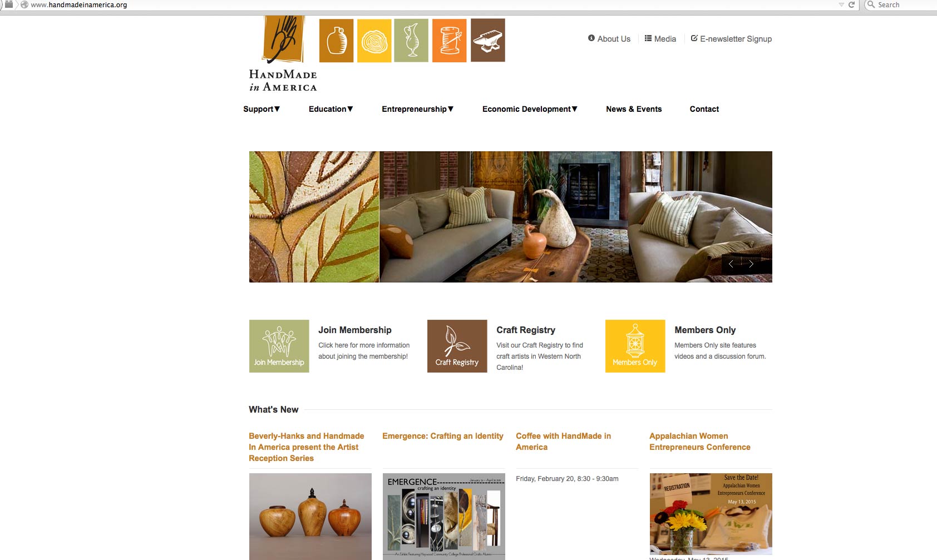Open the News & Events menu item

click(634, 109)
